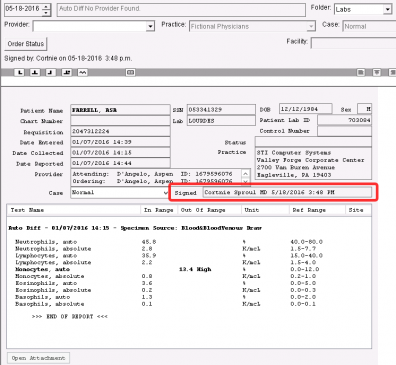Click the right-align tab icon in the toolbar
Viewport: 396px width, 365px height.
pyautogui.click(x=51, y=72)
